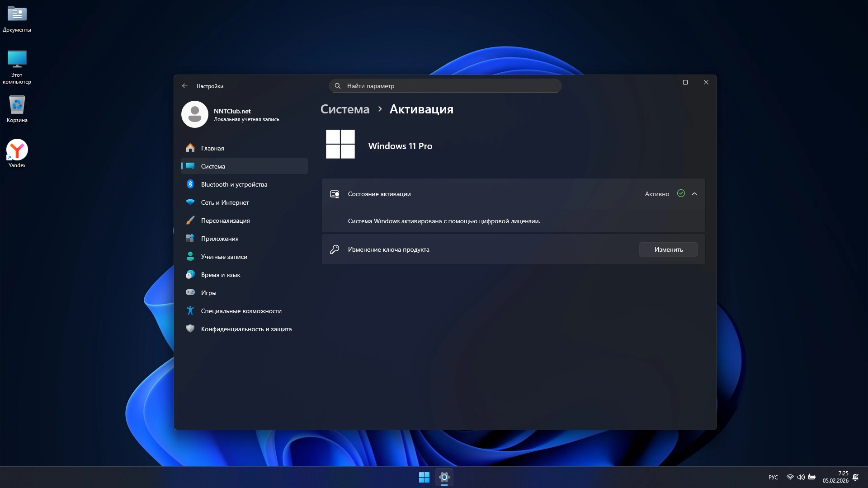
Task: Open the Приложения section
Action: [x=219, y=239]
